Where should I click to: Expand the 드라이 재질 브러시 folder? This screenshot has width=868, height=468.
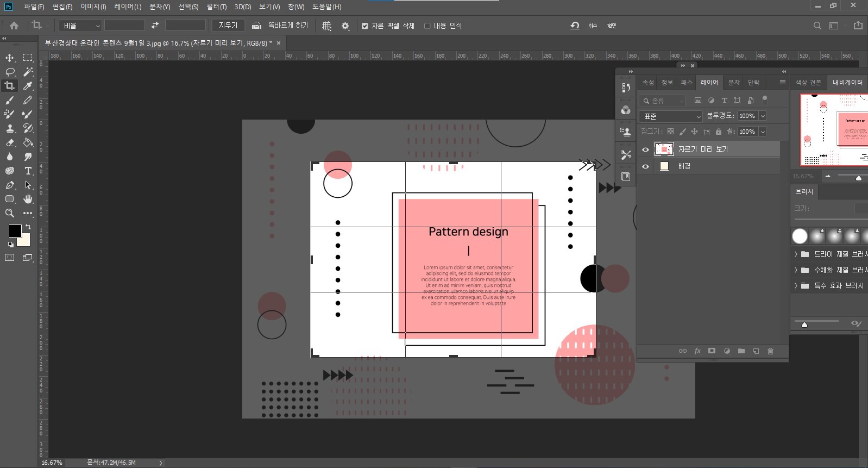pyautogui.click(x=796, y=254)
